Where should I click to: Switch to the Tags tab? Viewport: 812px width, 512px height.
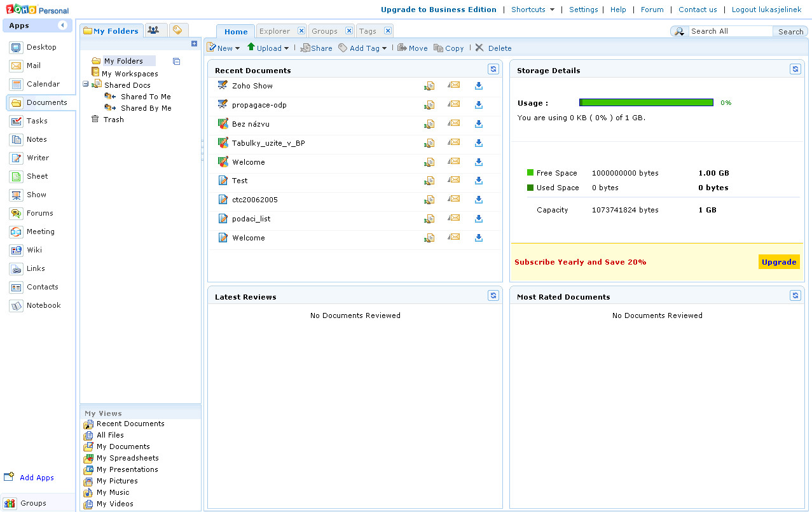(x=368, y=31)
